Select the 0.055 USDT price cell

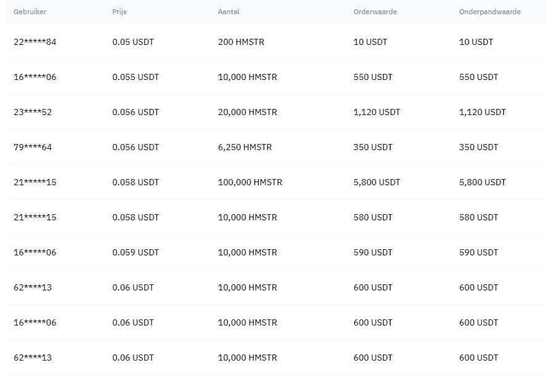point(136,77)
